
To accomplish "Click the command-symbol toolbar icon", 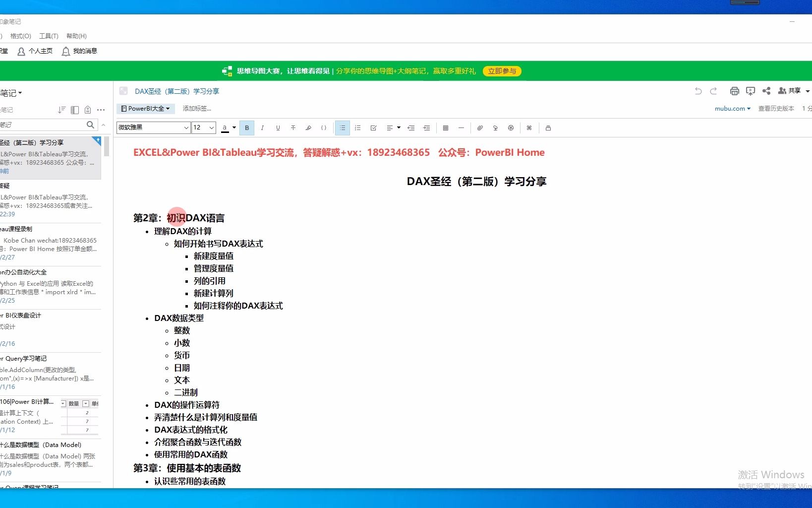I will pos(529,128).
